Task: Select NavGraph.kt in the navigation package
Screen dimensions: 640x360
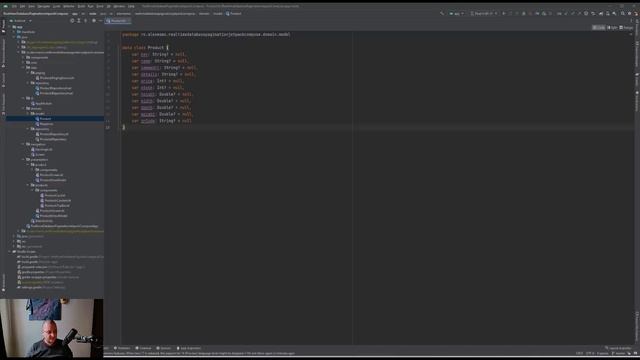Action: 43,149
